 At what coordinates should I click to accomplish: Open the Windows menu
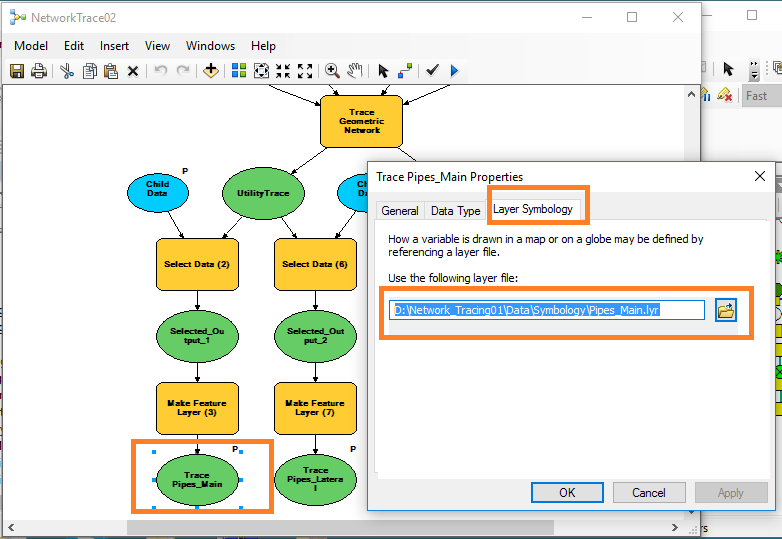pyautogui.click(x=210, y=46)
